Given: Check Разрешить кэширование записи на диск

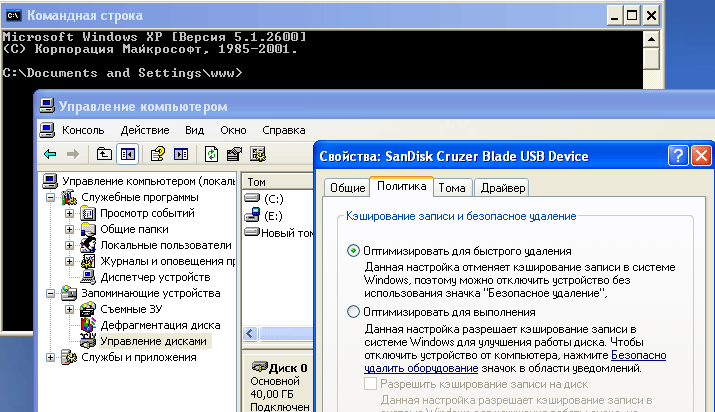Looking at the screenshot, I should pos(370,384).
